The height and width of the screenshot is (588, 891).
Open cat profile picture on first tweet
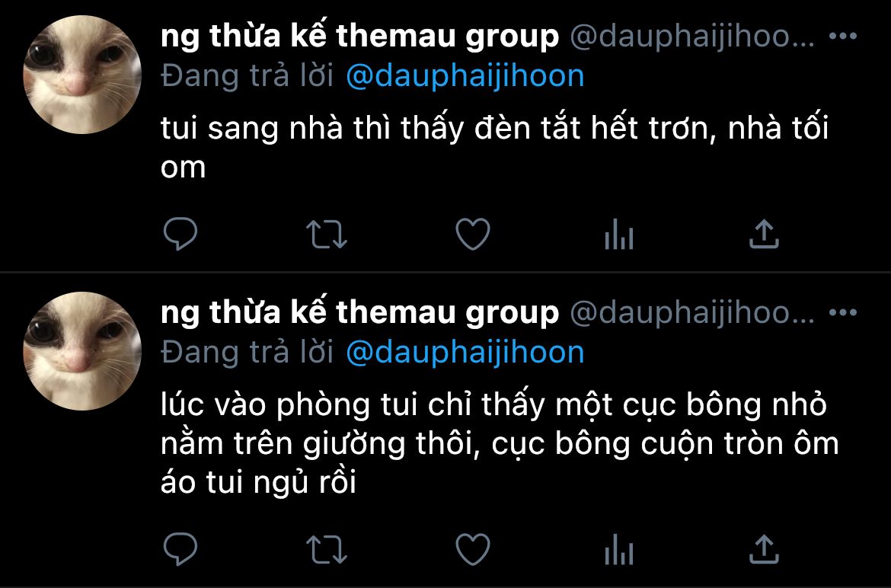coord(82,75)
